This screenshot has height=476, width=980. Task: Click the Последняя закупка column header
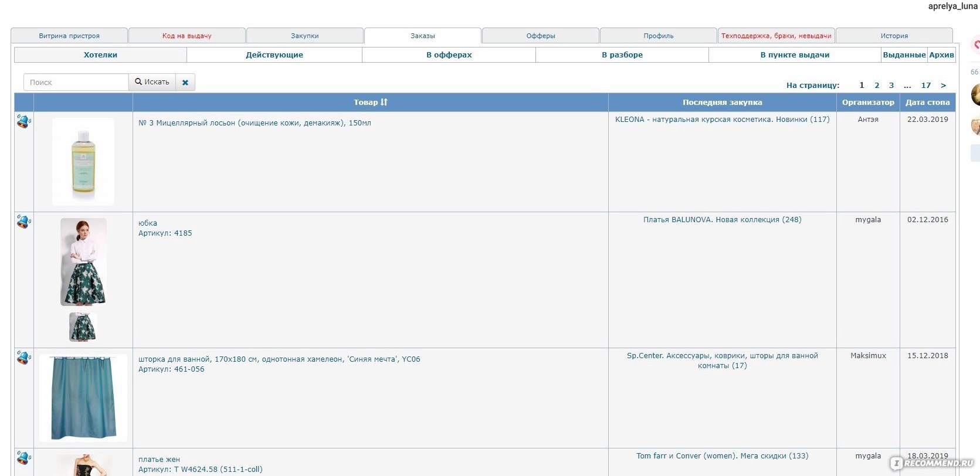[723, 102]
